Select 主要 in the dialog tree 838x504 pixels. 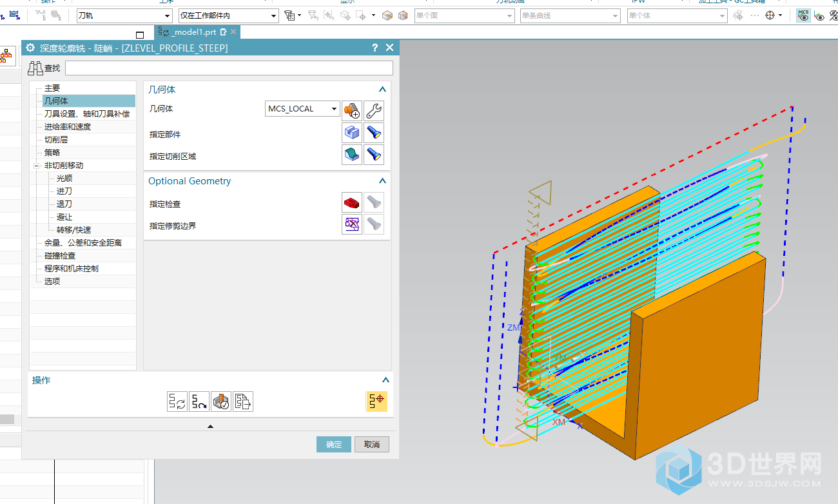click(x=52, y=88)
